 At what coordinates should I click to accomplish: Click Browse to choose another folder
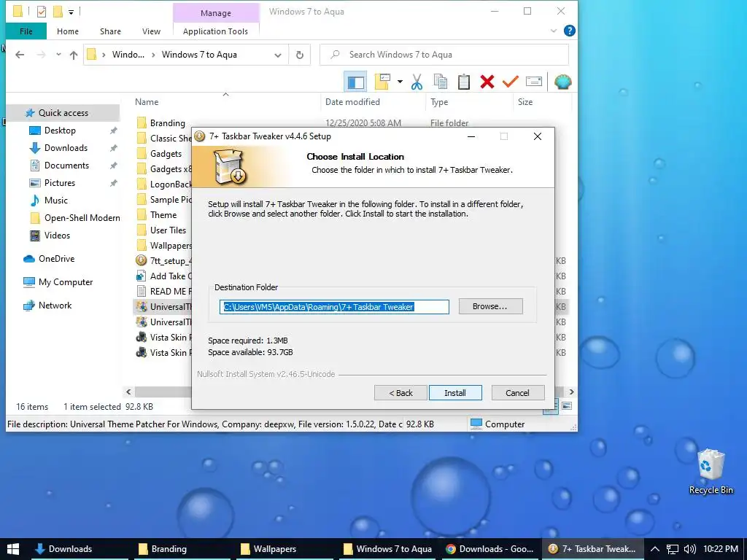click(x=490, y=306)
